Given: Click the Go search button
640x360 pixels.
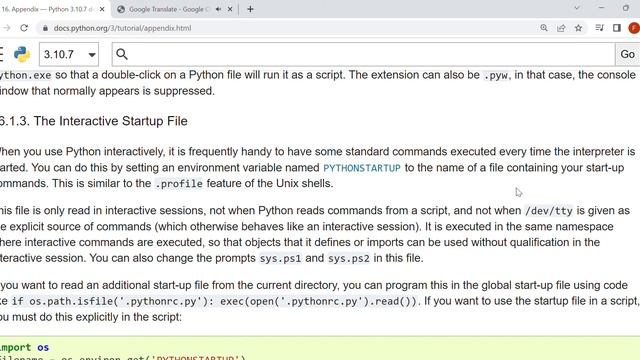Looking at the screenshot, I should [627, 54].
